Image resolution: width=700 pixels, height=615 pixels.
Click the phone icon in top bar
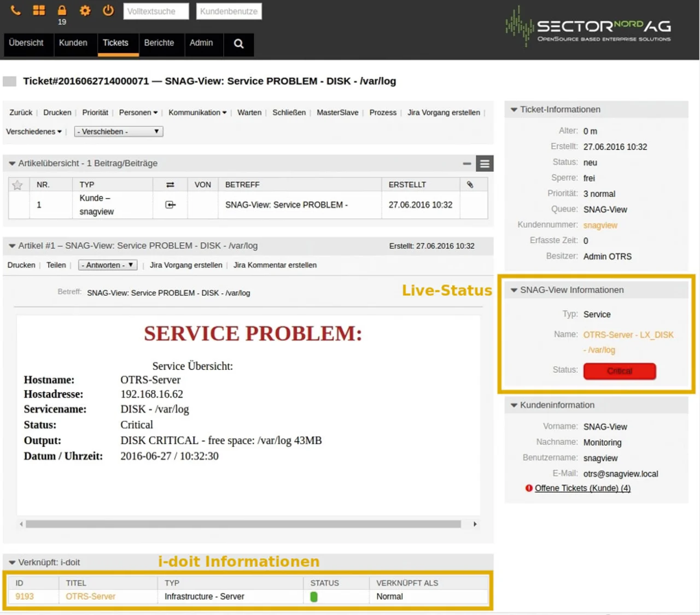click(x=16, y=10)
